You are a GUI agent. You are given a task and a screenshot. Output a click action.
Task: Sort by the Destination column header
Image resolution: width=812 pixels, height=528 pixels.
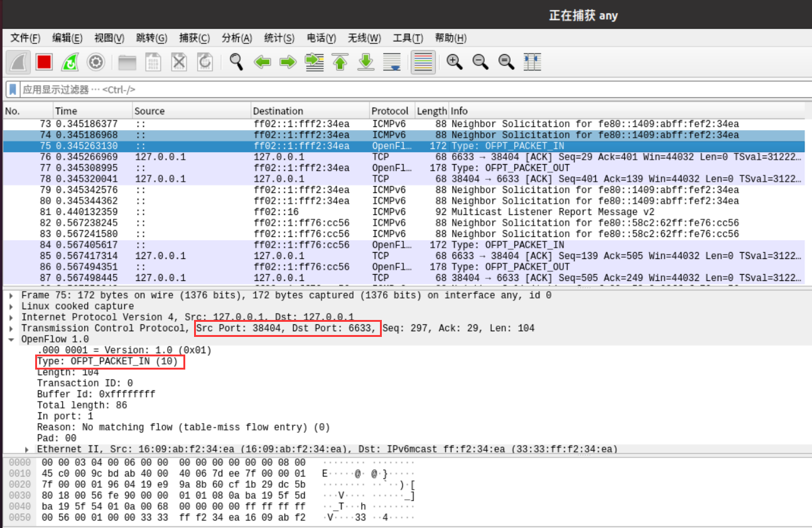[310, 111]
